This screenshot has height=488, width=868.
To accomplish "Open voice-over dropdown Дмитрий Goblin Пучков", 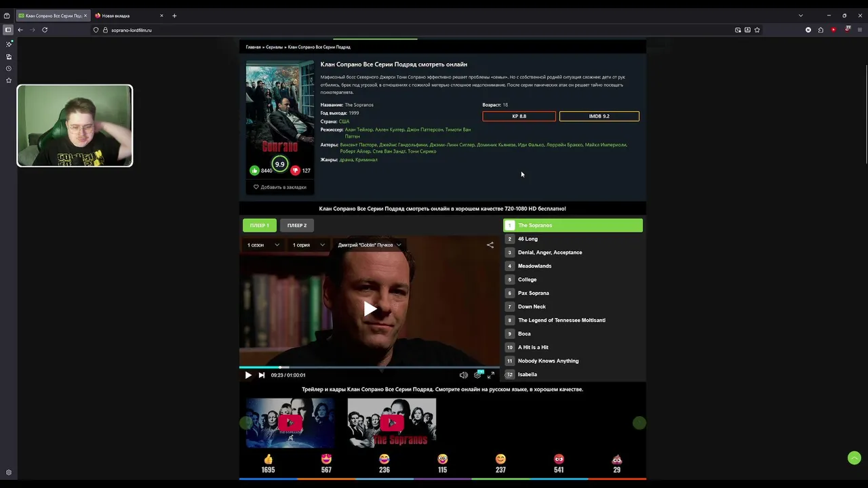I will click(x=370, y=245).
